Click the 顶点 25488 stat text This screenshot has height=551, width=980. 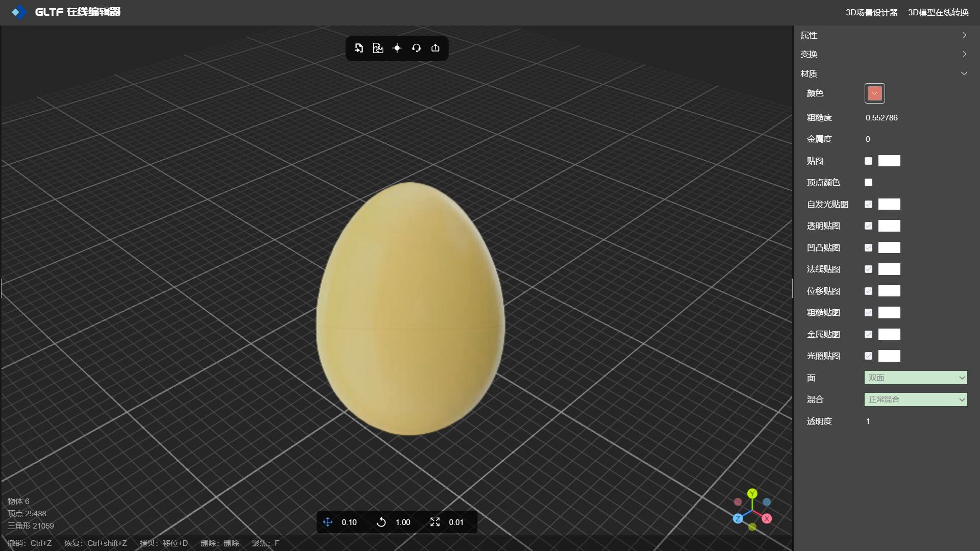pos(27,514)
